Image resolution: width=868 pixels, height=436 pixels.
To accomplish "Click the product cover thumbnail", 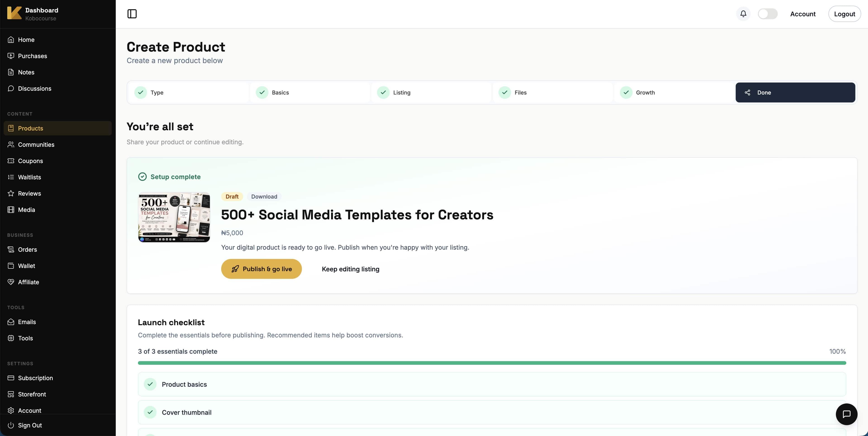I will (x=174, y=217).
